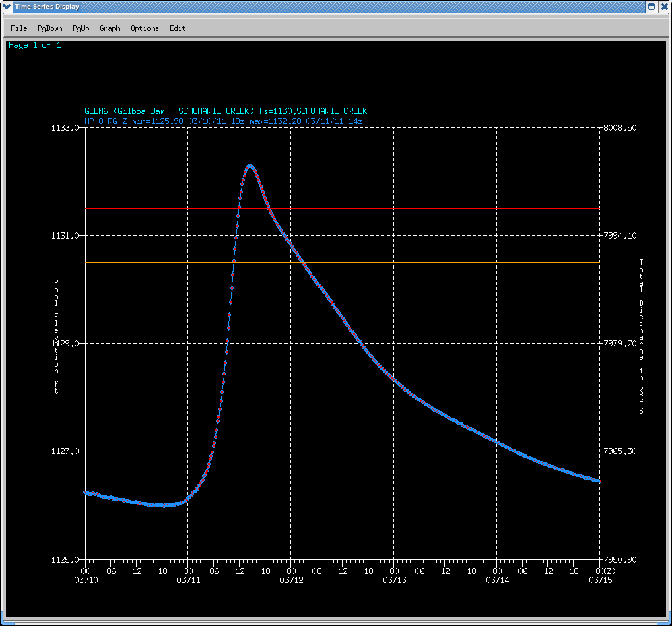Screen dimensions: 672x626
Task: Click the peak point of the blue curve
Action: [250, 166]
